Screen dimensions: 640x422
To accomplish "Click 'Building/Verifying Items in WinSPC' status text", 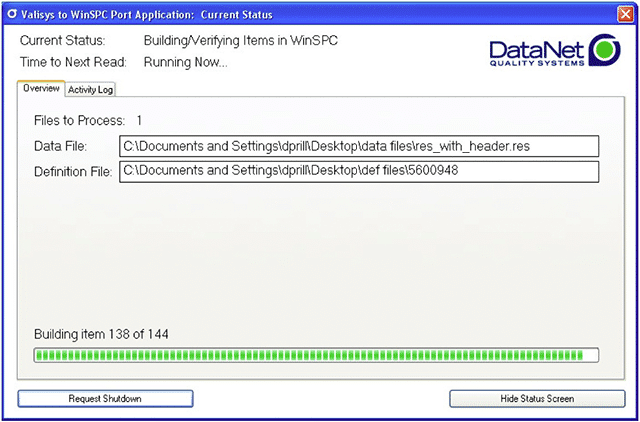I will pyautogui.click(x=241, y=41).
